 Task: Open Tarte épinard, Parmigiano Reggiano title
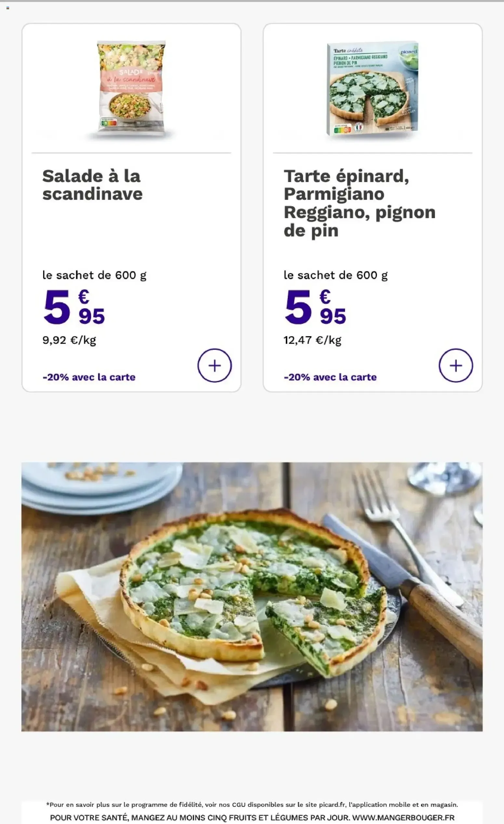[360, 203]
